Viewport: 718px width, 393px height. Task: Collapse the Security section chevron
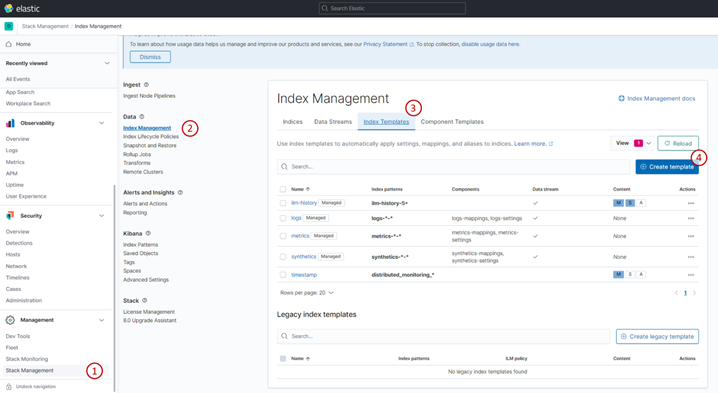[102, 215]
